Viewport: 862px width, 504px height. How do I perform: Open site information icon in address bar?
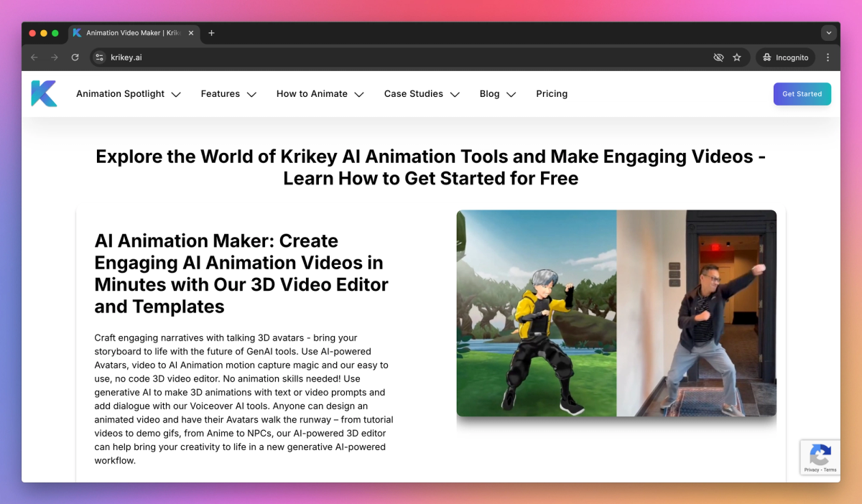click(100, 57)
